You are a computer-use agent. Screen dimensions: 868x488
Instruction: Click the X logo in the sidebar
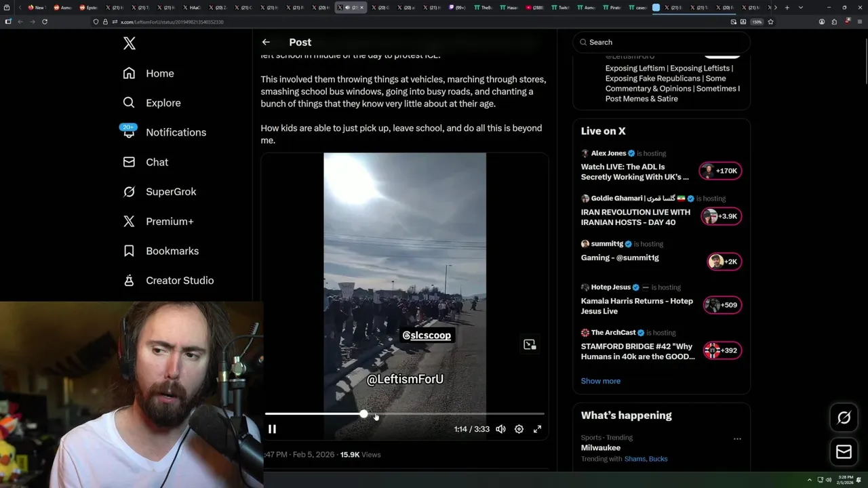[x=130, y=44]
